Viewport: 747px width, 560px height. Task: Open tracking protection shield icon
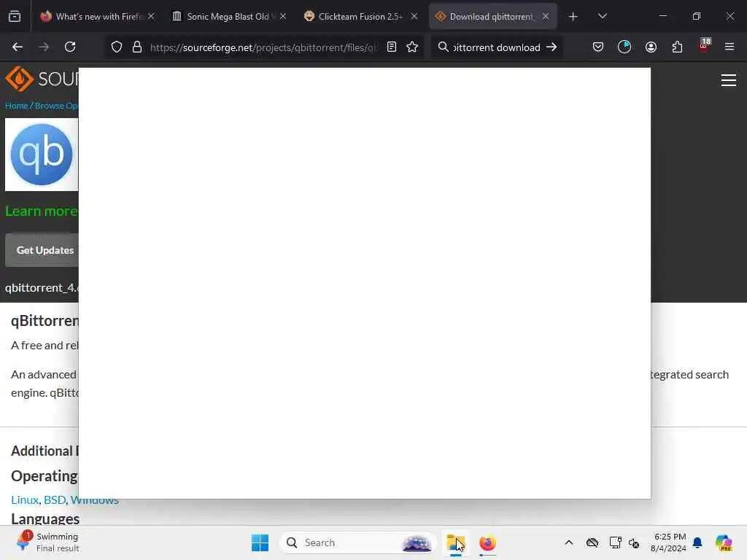click(x=117, y=47)
